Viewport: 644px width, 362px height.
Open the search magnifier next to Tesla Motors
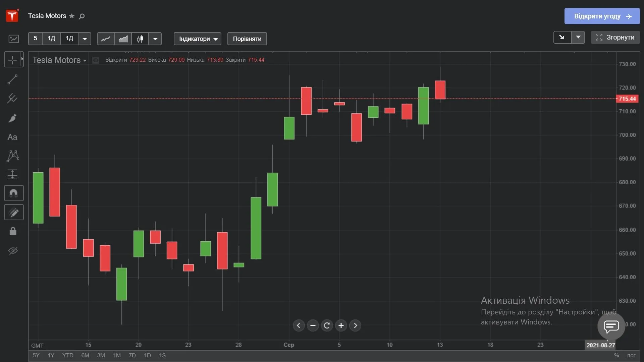(82, 16)
